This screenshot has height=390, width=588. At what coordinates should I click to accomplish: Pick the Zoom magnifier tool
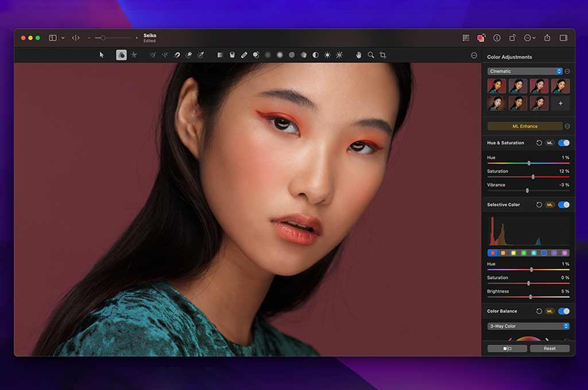tap(370, 55)
